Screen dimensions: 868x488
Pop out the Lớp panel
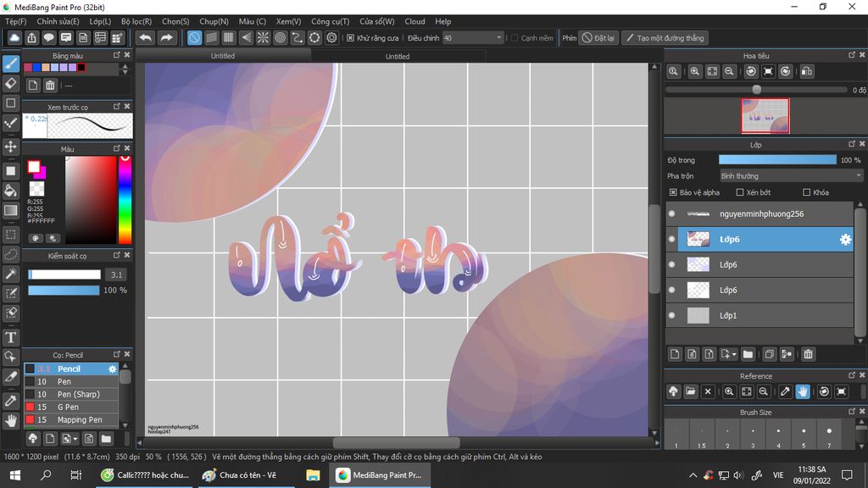pyautogui.click(x=851, y=144)
